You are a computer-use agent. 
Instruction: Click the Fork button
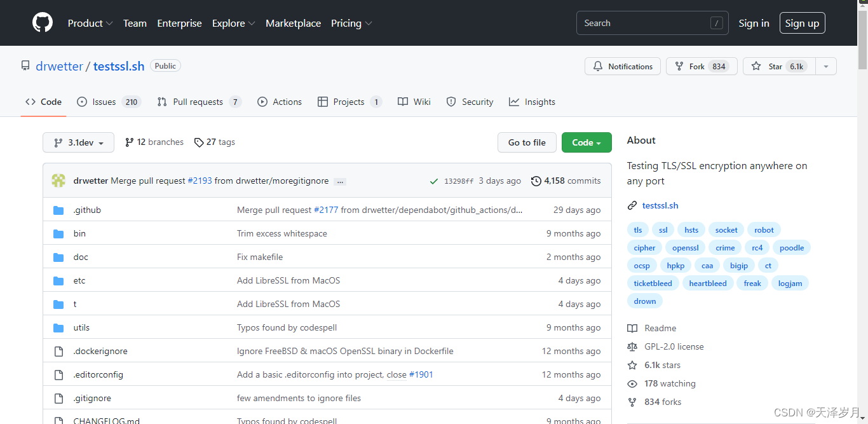coord(702,66)
